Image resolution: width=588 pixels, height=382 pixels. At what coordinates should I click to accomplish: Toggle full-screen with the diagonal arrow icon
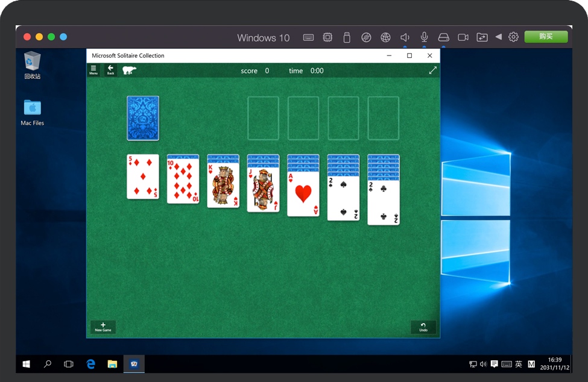(432, 70)
